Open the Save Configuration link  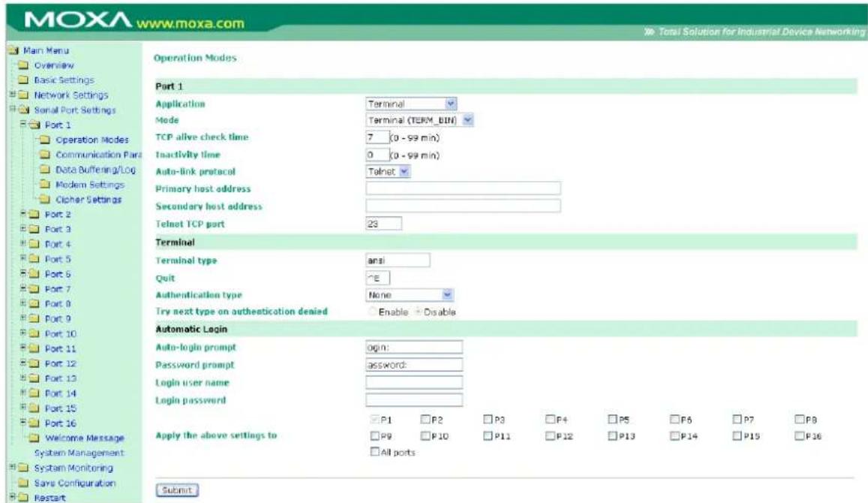pyautogui.click(x=75, y=483)
